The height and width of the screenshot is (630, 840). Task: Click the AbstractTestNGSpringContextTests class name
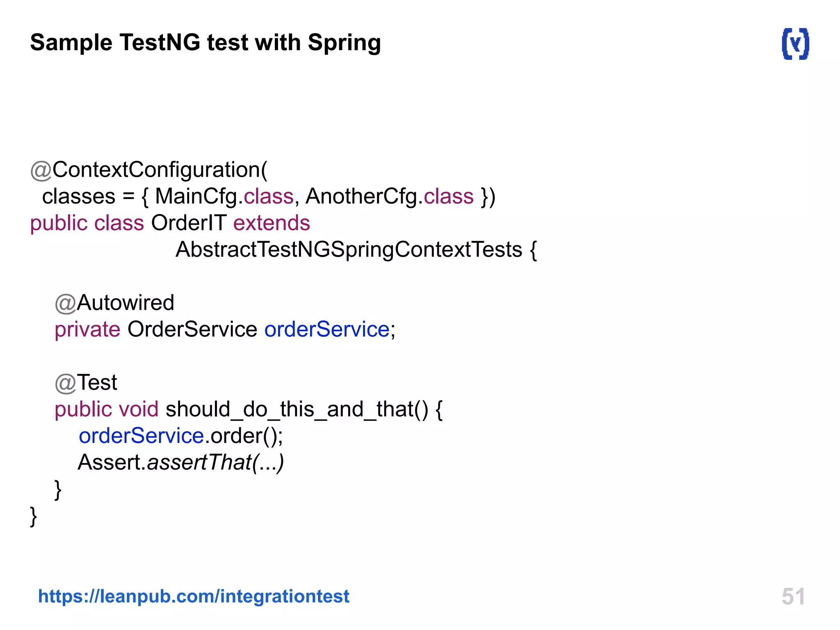[349, 249]
